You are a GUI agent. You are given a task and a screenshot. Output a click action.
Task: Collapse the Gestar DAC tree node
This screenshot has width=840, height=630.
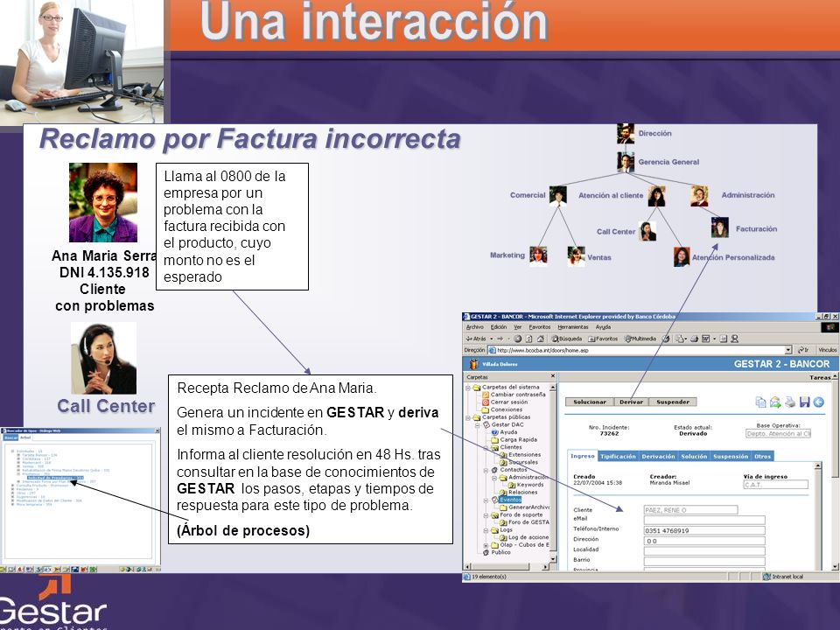coord(478,425)
